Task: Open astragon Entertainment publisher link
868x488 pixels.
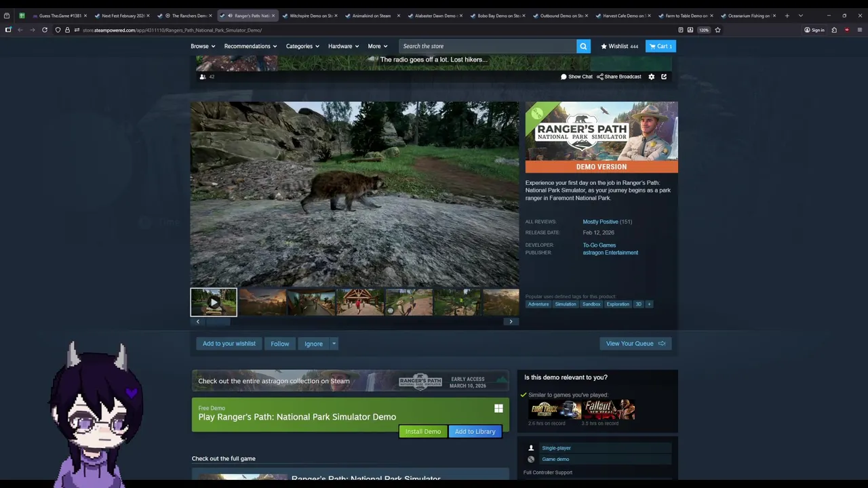Action: click(x=610, y=253)
